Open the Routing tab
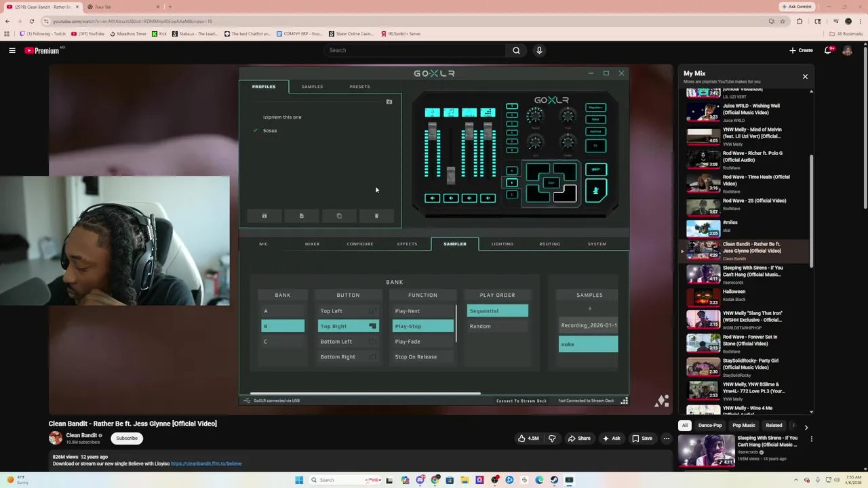This screenshot has width=868, height=488. [x=549, y=244]
